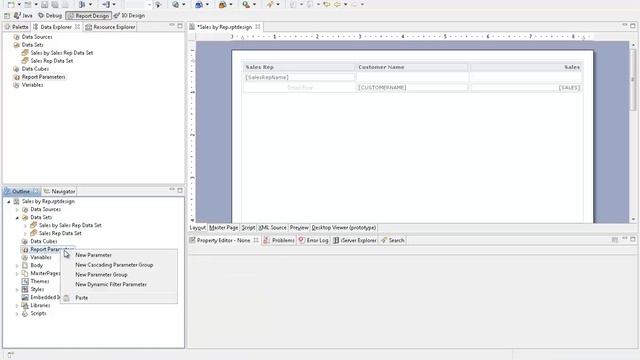Click the Print toolbar icon

65,4
